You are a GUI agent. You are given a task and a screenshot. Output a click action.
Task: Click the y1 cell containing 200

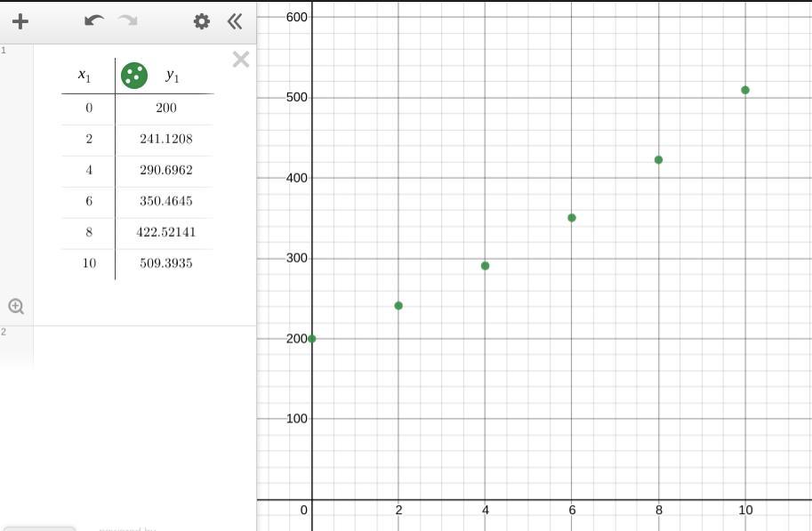165,108
